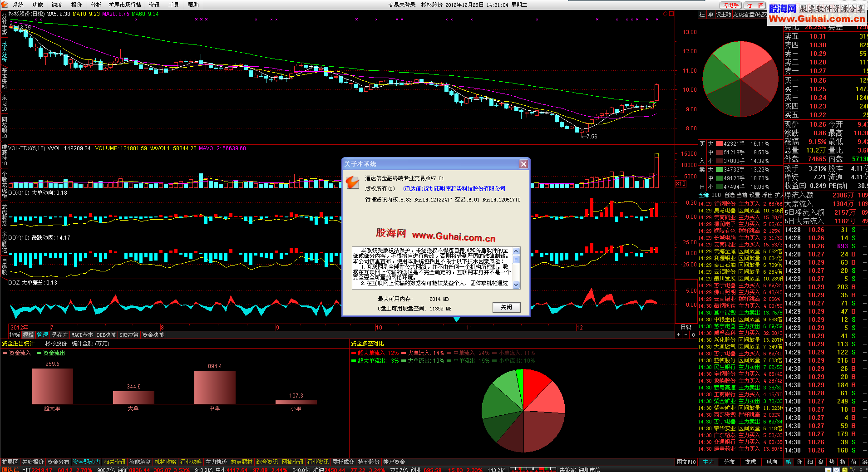Open the 基本资料 left sidebar tab

[x=4, y=79]
